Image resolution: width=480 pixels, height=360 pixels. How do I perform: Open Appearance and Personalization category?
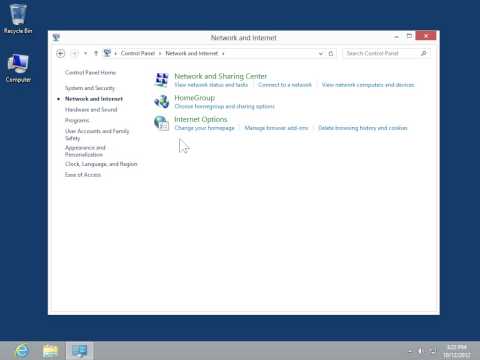[x=85, y=151]
